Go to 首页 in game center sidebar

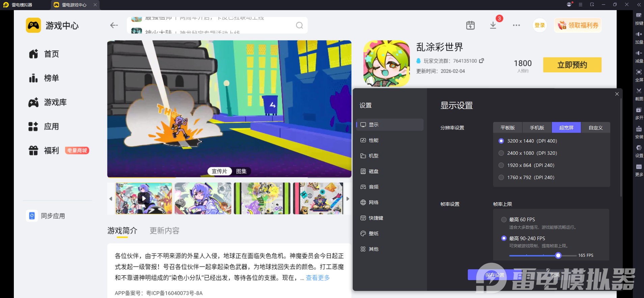(x=44, y=54)
